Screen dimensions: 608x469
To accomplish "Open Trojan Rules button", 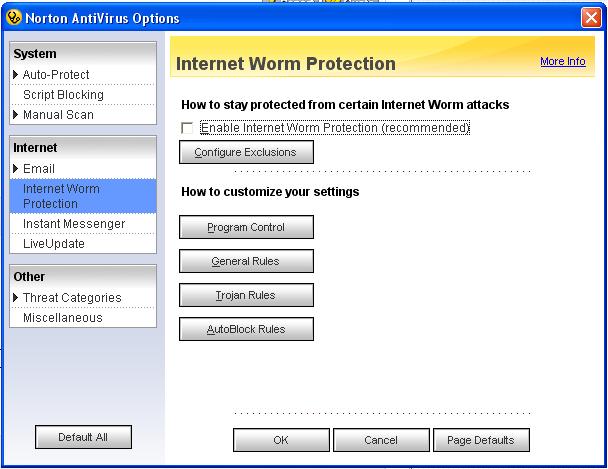I will (246, 295).
